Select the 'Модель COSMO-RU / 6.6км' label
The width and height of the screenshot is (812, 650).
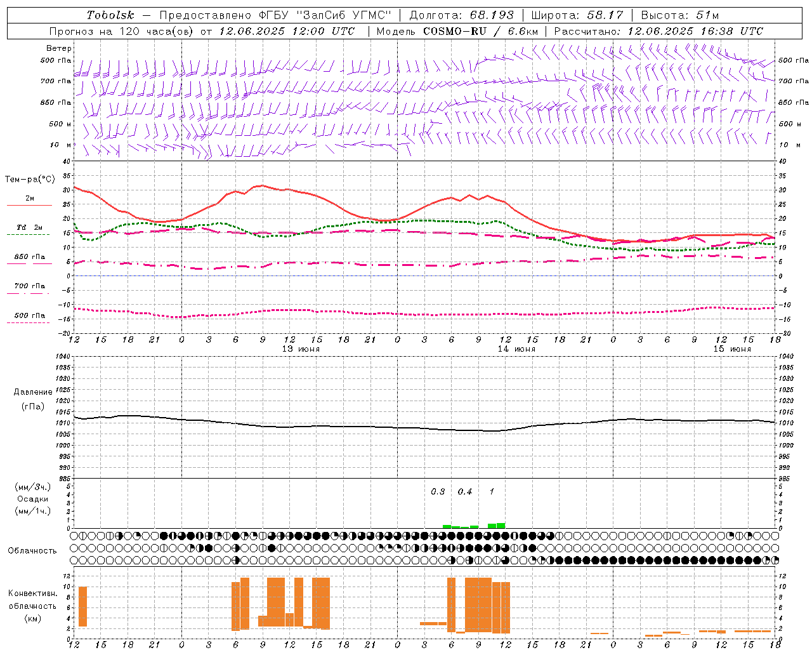point(457,31)
